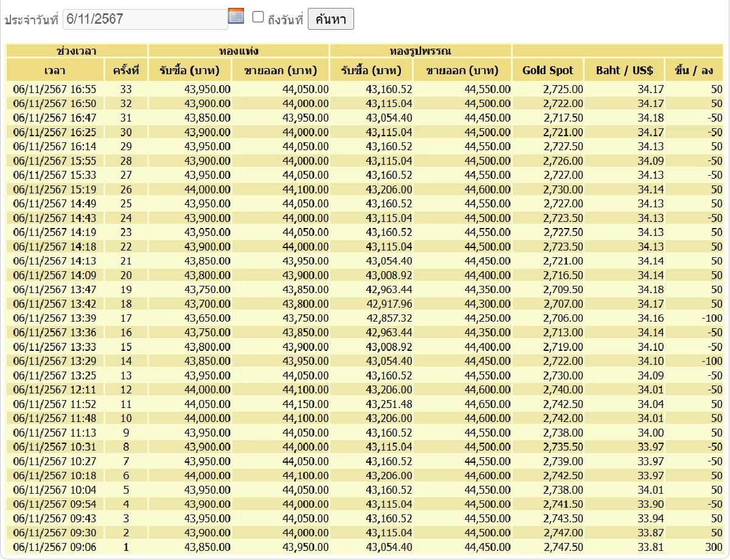Click exchange rate value 34.16
The image size is (730, 560).
click(x=650, y=318)
